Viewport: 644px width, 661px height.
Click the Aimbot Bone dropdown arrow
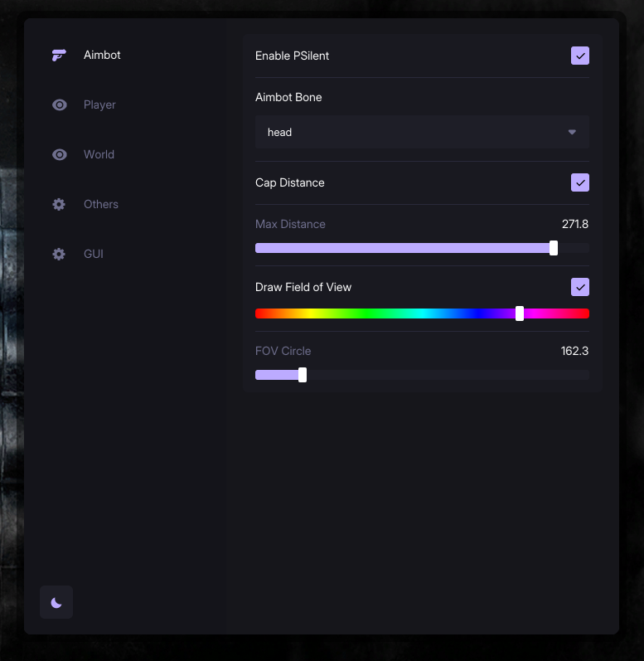pyautogui.click(x=572, y=133)
